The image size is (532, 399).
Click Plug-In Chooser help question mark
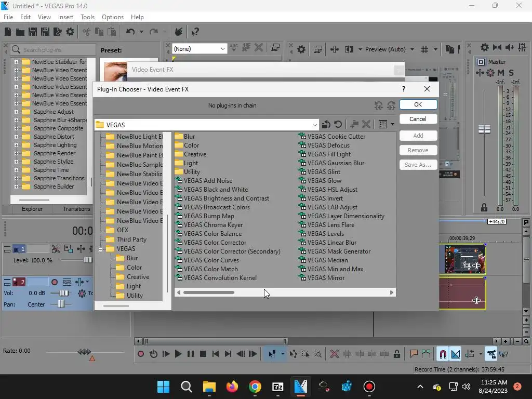coord(403,89)
